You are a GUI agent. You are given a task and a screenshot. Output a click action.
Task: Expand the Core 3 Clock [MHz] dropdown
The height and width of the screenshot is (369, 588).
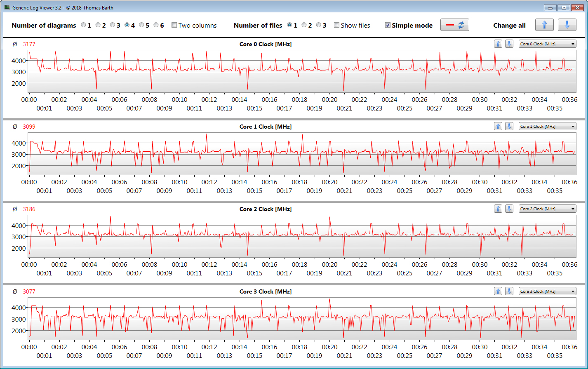pos(547,291)
